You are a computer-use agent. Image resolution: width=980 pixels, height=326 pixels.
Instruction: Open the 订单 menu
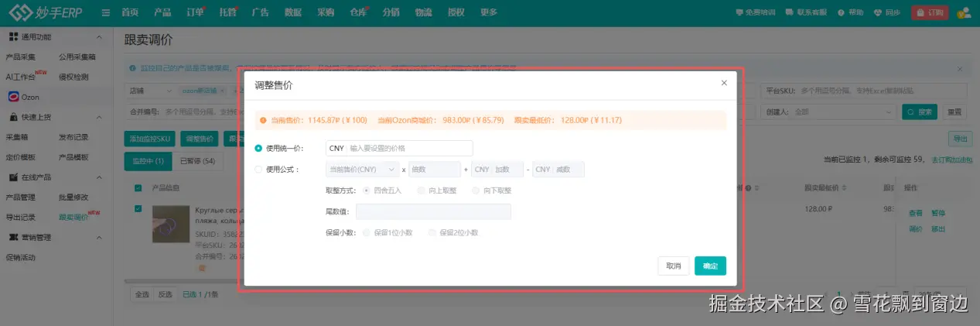[x=196, y=12]
